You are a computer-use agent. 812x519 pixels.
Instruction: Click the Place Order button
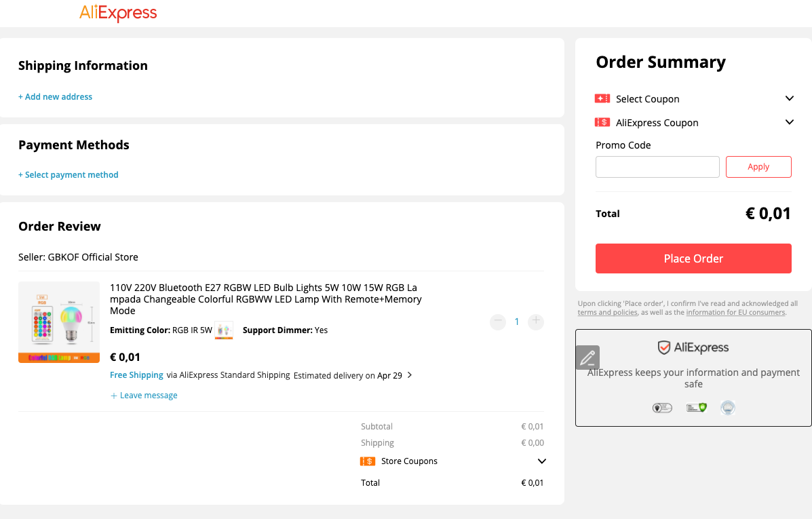[693, 258]
